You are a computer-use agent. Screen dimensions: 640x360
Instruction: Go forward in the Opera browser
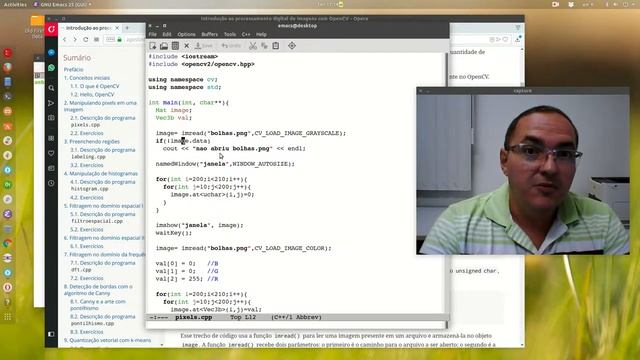[x=75, y=40]
